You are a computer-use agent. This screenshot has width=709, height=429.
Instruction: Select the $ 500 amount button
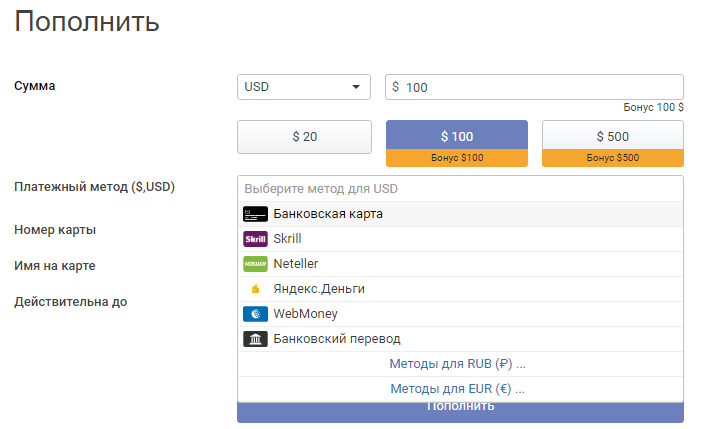(612, 137)
